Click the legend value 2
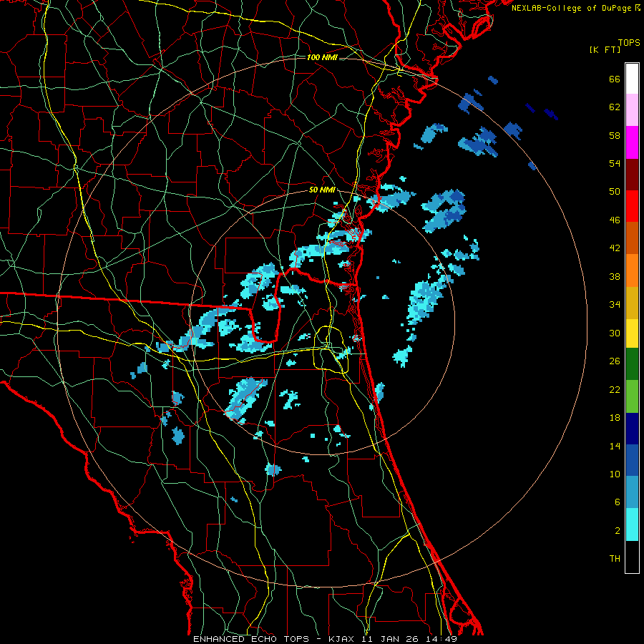Viewport: 644px width, 644px height. [x=618, y=531]
